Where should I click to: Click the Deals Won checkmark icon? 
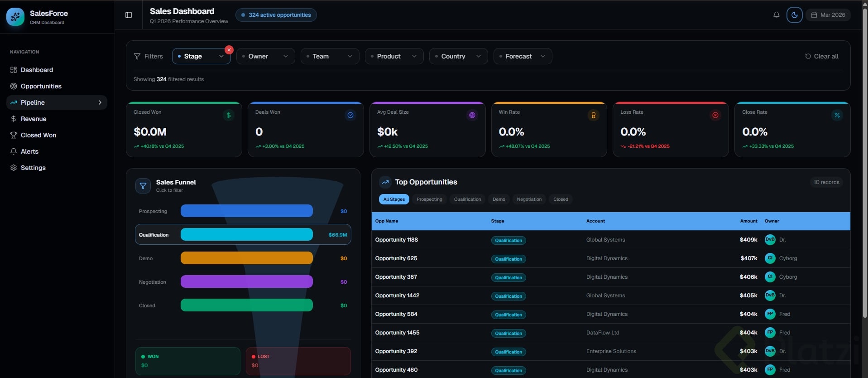coord(350,115)
